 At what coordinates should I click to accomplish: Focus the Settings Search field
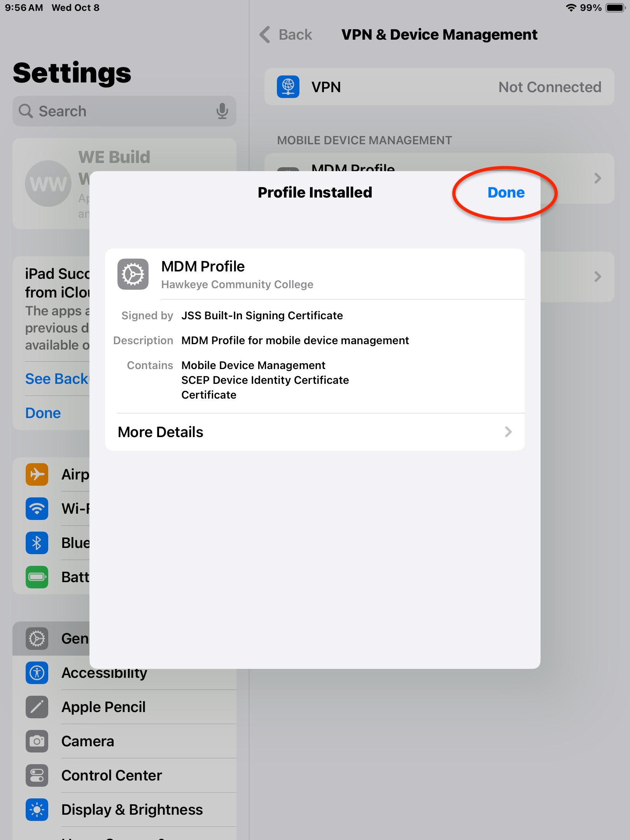point(124,111)
